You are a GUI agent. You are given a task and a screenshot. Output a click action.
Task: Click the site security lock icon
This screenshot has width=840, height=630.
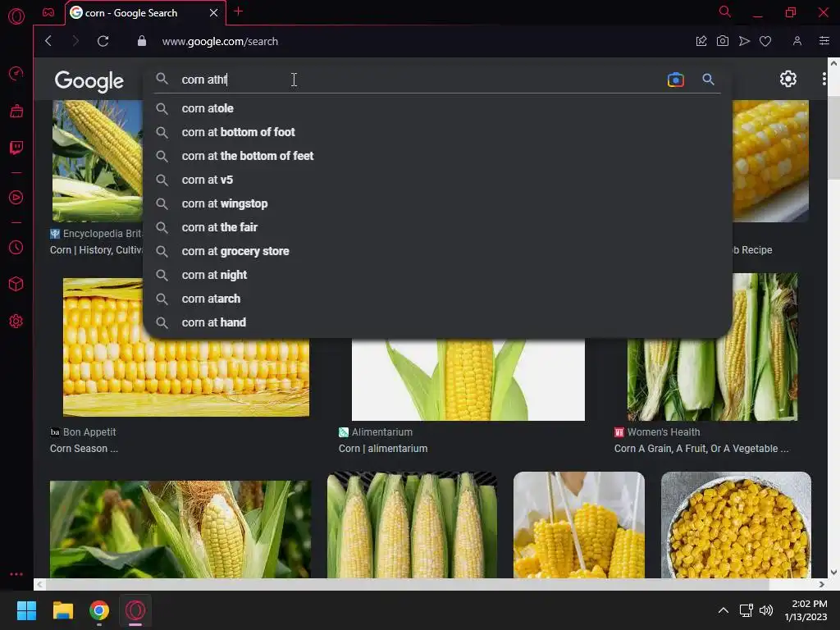coord(141,41)
